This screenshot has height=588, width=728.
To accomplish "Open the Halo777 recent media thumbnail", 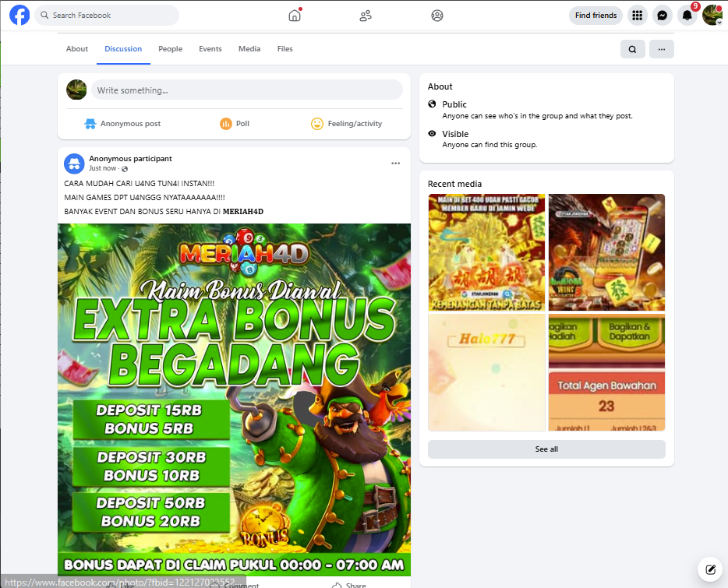I will pyautogui.click(x=486, y=372).
